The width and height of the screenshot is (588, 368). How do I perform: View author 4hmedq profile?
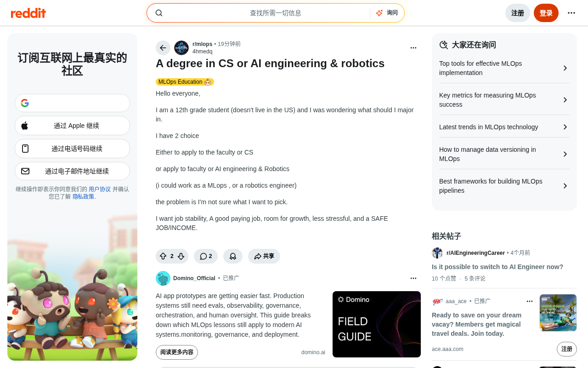point(203,52)
